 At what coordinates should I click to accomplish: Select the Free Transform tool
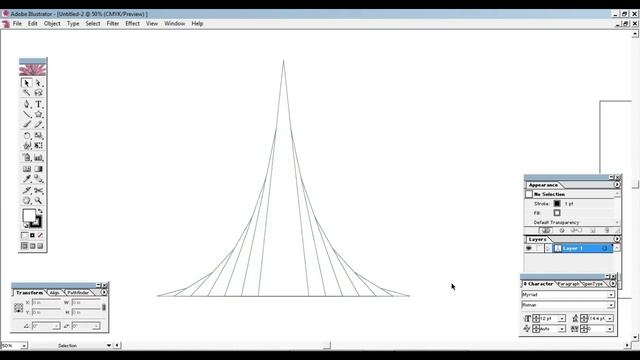click(x=38, y=145)
